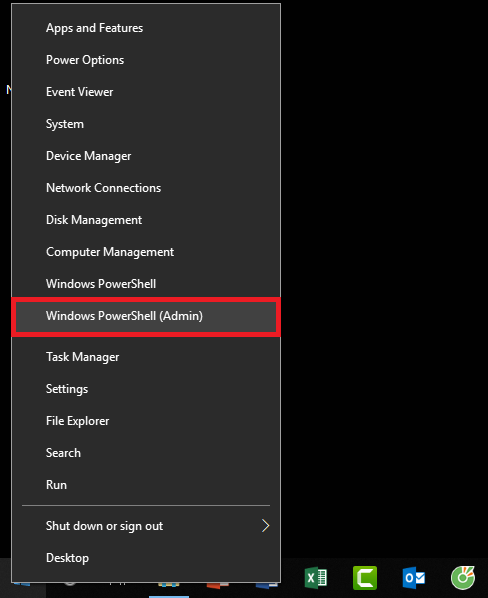Launch Camtasia from the taskbar
This screenshot has height=598, width=488.
click(365, 578)
